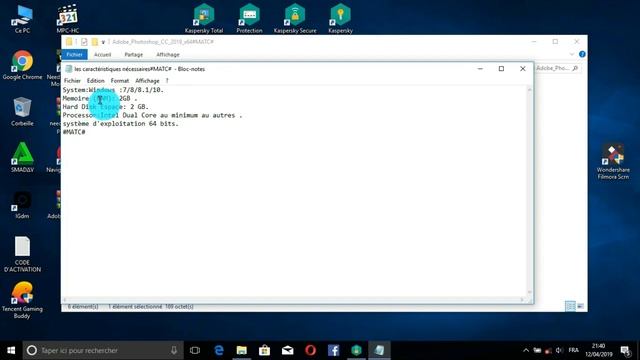Minimize the Bloc-notes window
Image resolution: width=640 pixels, height=360 pixels.
[480, 69]
